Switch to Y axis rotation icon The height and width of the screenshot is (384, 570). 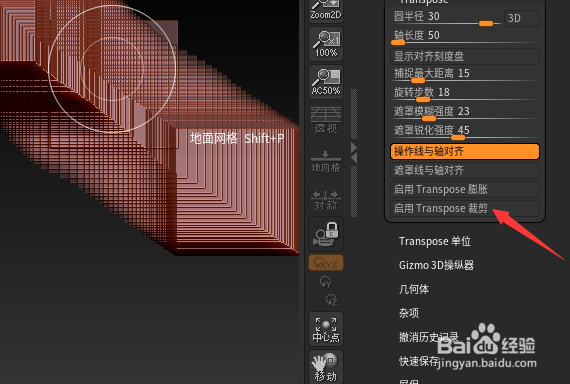click(325, 281)
